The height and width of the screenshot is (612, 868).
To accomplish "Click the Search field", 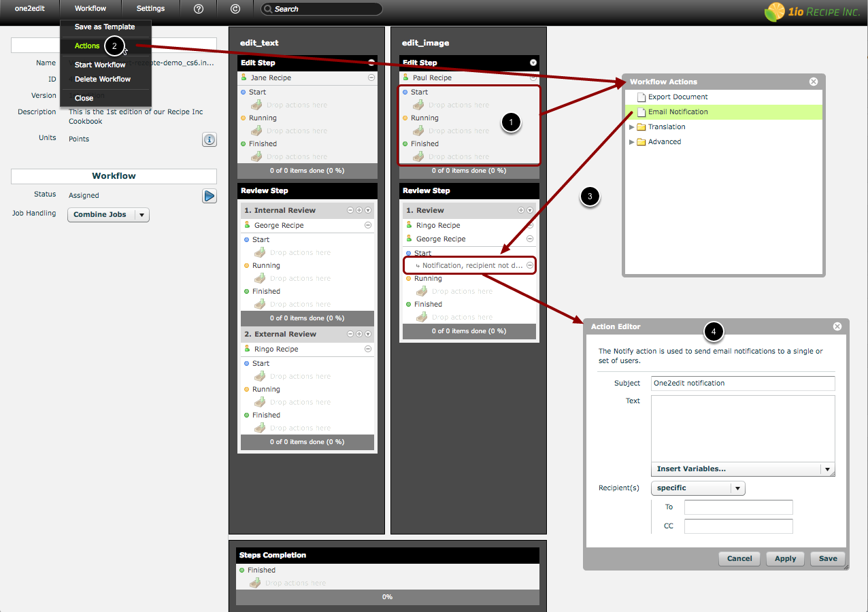I will pos(322,9).
